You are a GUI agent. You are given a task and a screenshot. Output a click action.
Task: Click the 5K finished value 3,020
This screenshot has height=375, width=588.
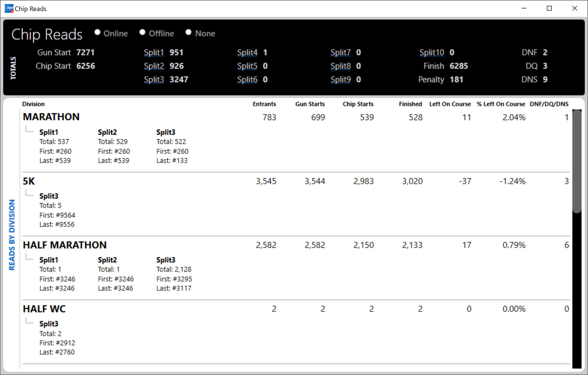(413, 181)
